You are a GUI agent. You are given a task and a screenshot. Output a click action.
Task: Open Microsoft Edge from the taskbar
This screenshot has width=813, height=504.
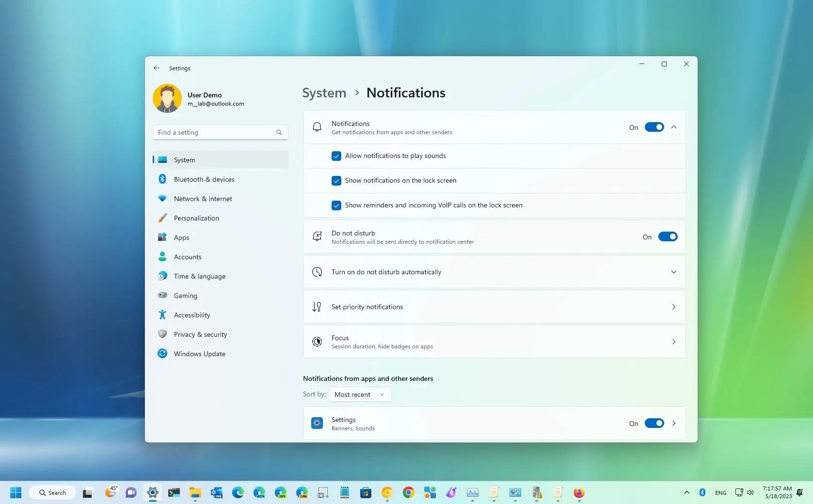[x=238, y=492]
